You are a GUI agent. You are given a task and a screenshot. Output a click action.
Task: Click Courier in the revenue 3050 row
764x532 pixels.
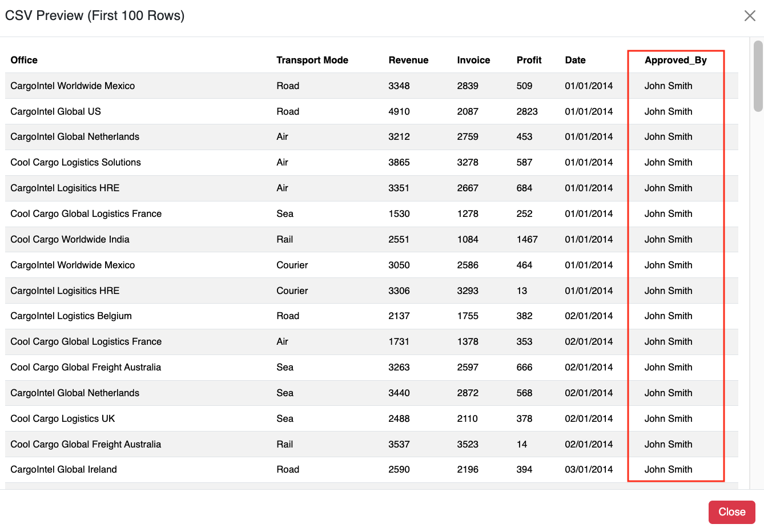[292, 265]
